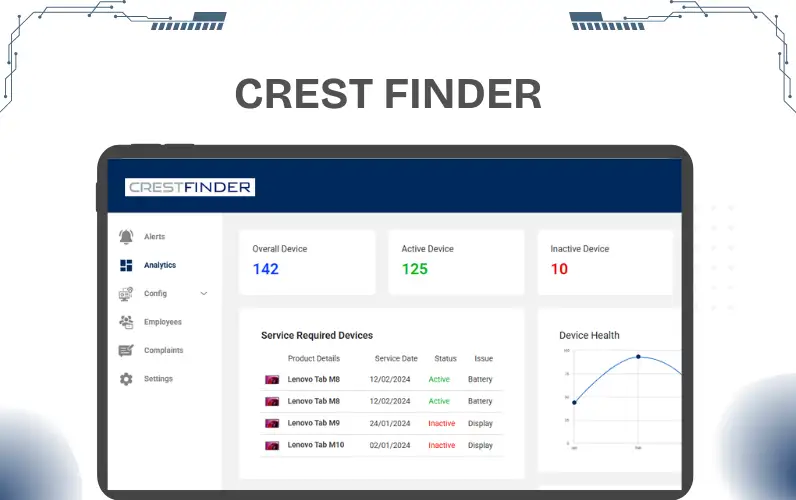Click the 02/01/2024 service date
Viewport: 796px width, 500px height.
pyautogui.click(x=390, y=445)
